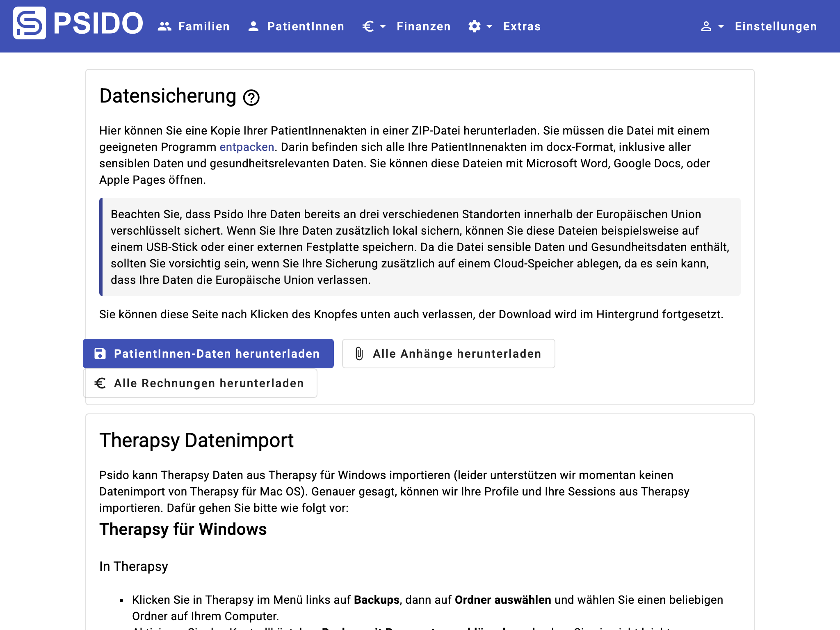This screenshot has height=630, width=840.
Task: Expand the Extras dropdown arrow
Action: coord(489,27)
